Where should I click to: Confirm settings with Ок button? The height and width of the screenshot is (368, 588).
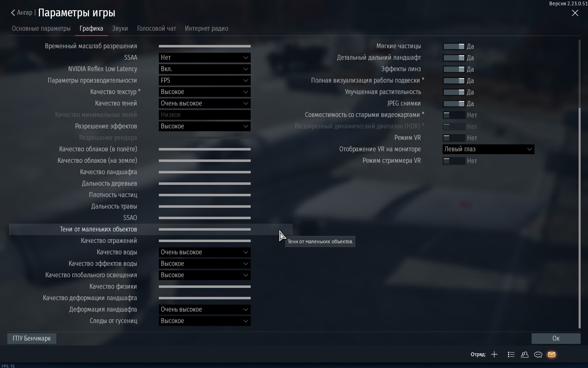[x=556, y=339]
